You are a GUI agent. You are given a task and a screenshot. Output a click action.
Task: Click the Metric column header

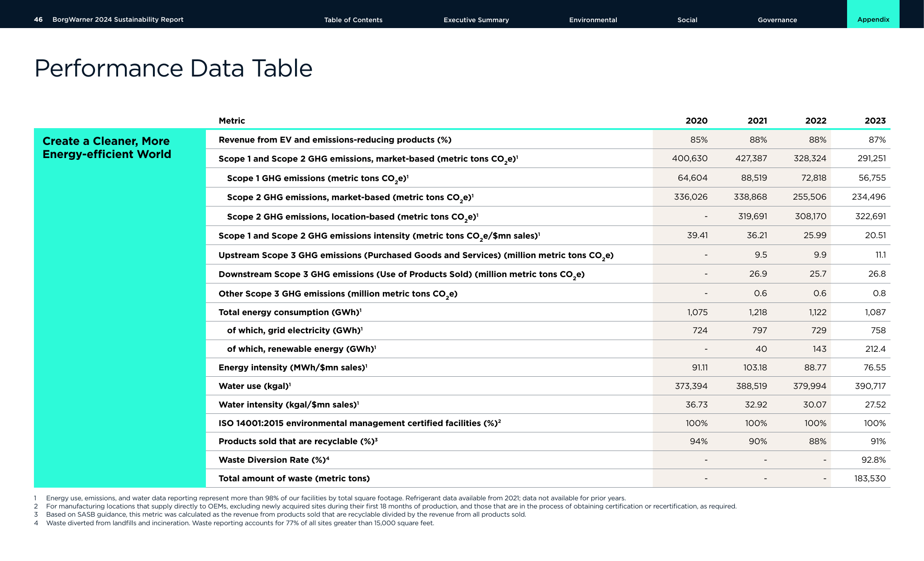[232, 121]
